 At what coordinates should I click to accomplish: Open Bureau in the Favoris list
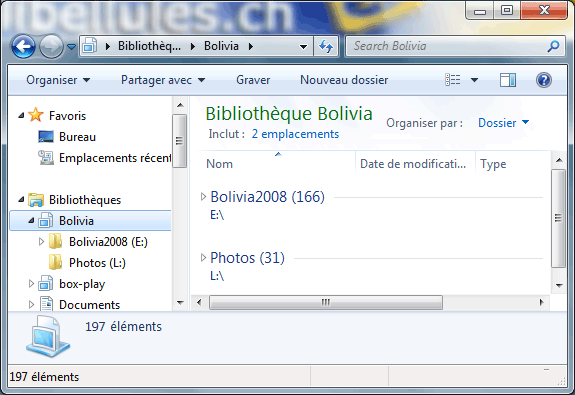77,137
